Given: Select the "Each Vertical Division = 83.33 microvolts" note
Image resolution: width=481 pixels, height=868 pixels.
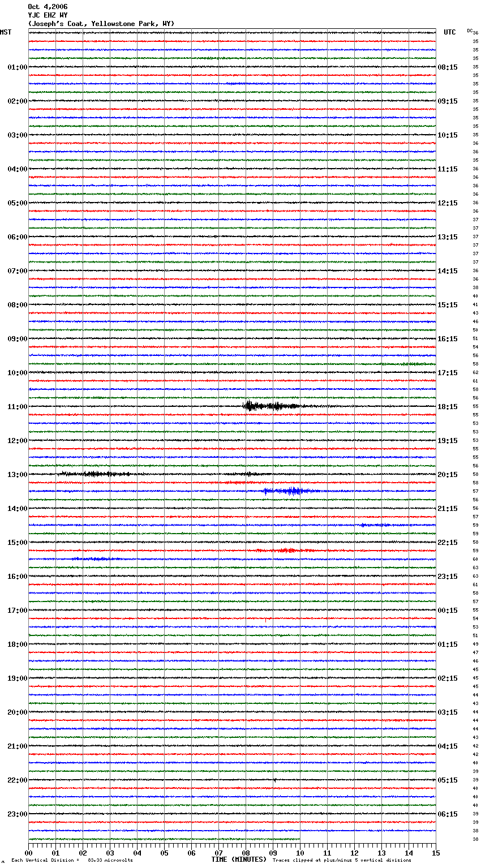Looking at the screenshot, I should point(72,861).
